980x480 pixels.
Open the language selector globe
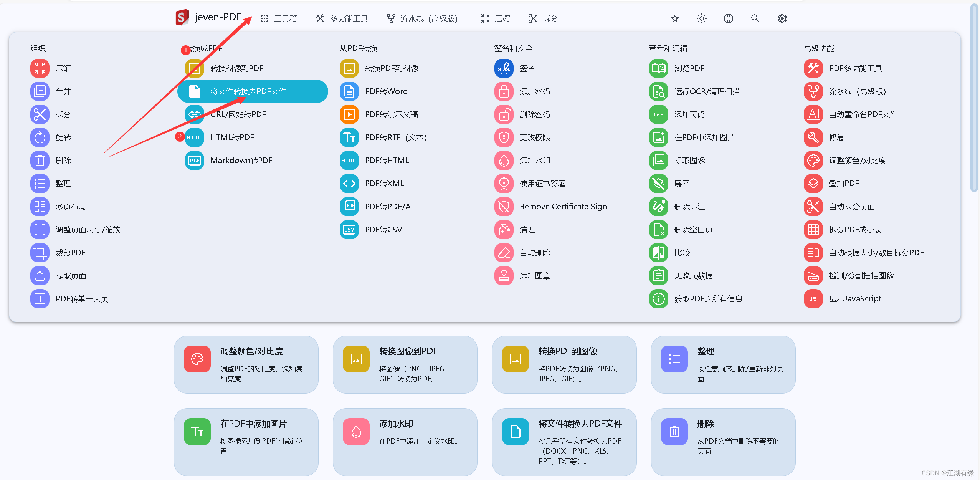728,18
